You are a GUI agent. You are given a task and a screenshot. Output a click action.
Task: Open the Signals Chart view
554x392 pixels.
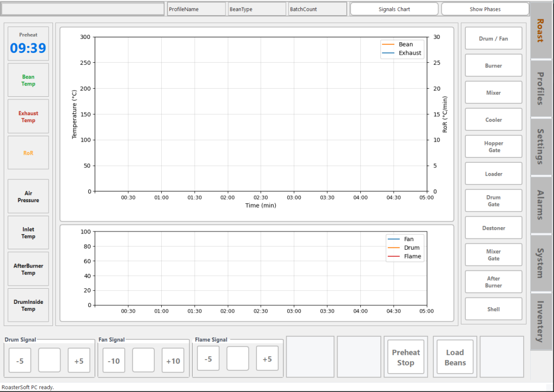tap(394, 9)
